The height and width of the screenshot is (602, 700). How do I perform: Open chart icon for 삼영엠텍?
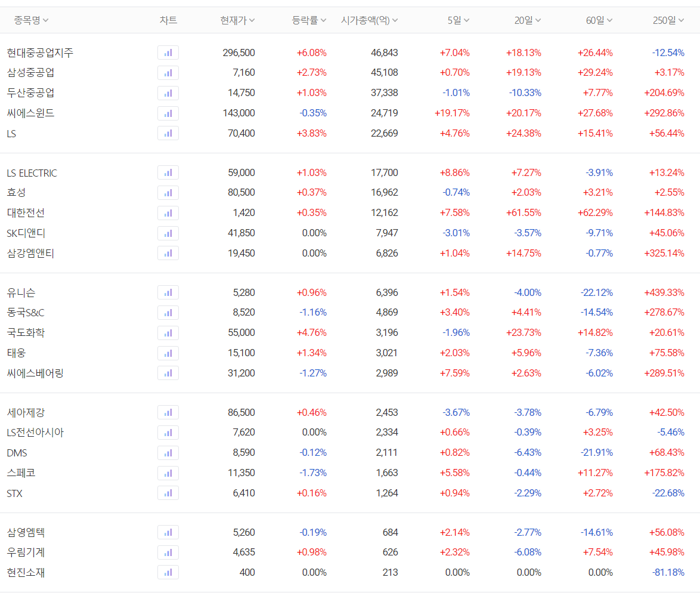tap(168, 532)
